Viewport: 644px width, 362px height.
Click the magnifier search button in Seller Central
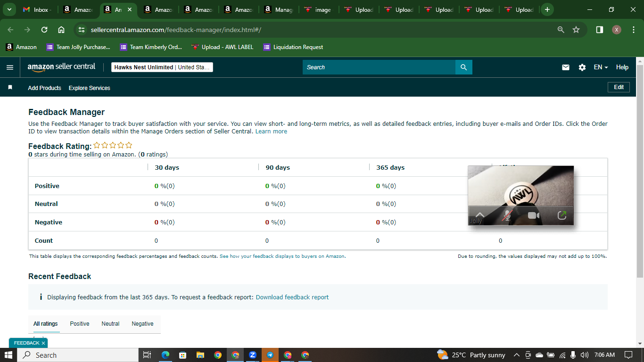click(x=464, y=67)
